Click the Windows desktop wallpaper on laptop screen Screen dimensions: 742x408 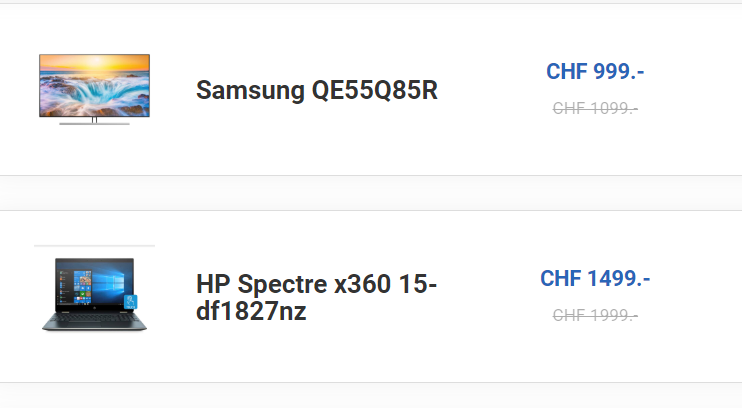[x=113, y=284]
